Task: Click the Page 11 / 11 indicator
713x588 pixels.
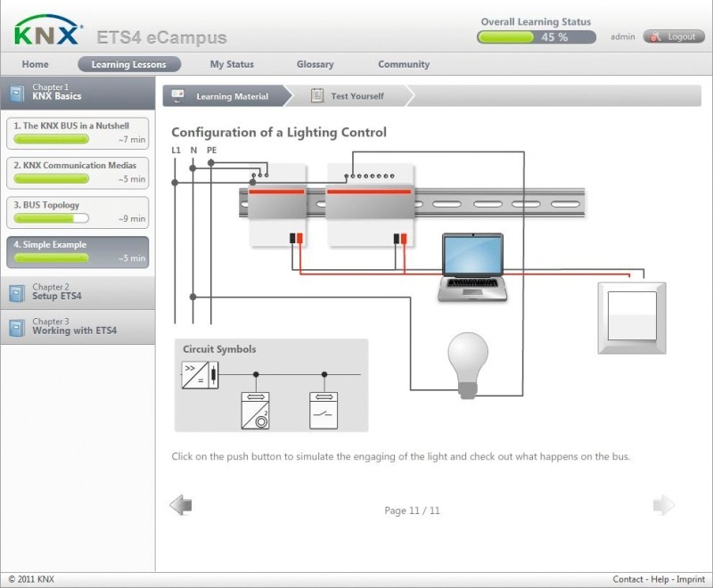Action: click(412, 510)
